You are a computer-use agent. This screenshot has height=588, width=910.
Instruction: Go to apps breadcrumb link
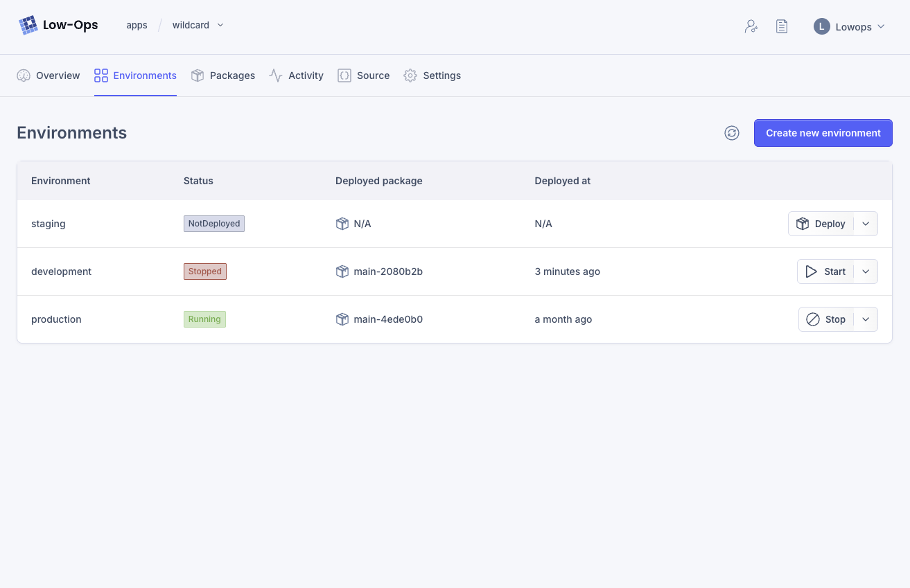137,25
